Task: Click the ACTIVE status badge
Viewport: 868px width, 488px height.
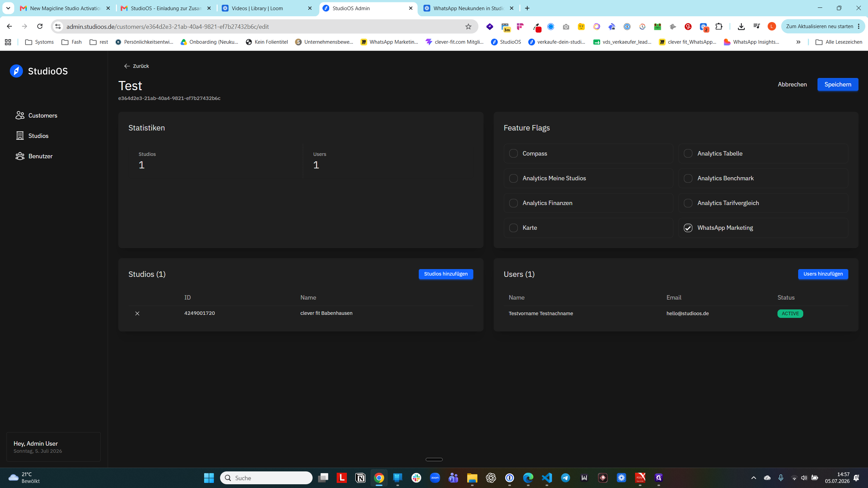Action: click(790, 313)
